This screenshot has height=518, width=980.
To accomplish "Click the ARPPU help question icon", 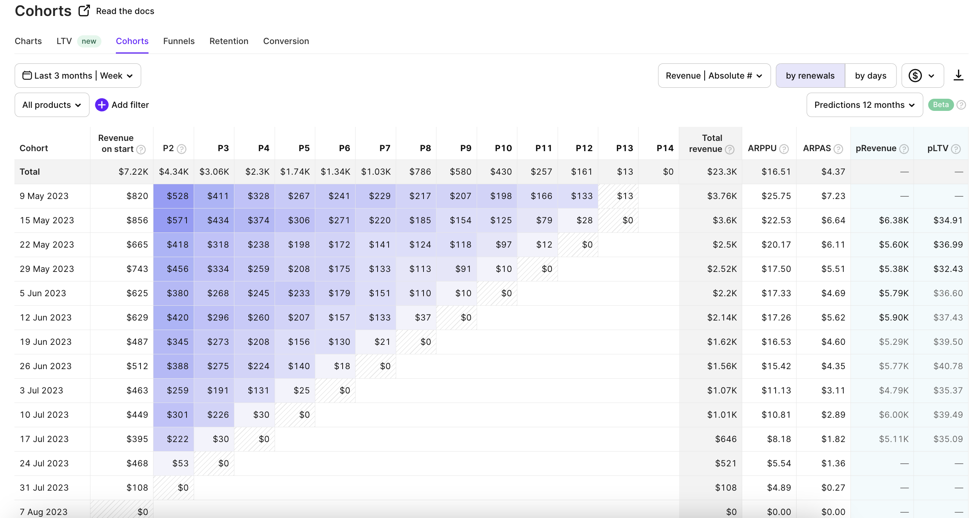I will tap(784, 149).
